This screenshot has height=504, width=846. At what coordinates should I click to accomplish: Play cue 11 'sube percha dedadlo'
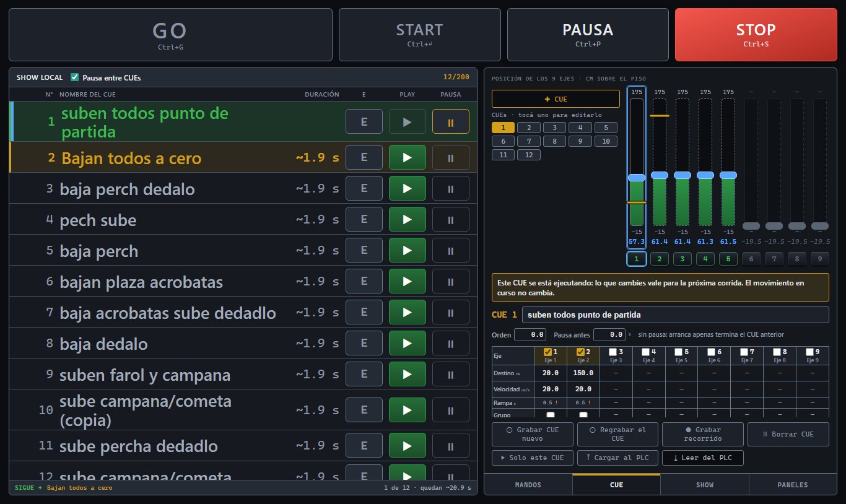tap(407, 446)
